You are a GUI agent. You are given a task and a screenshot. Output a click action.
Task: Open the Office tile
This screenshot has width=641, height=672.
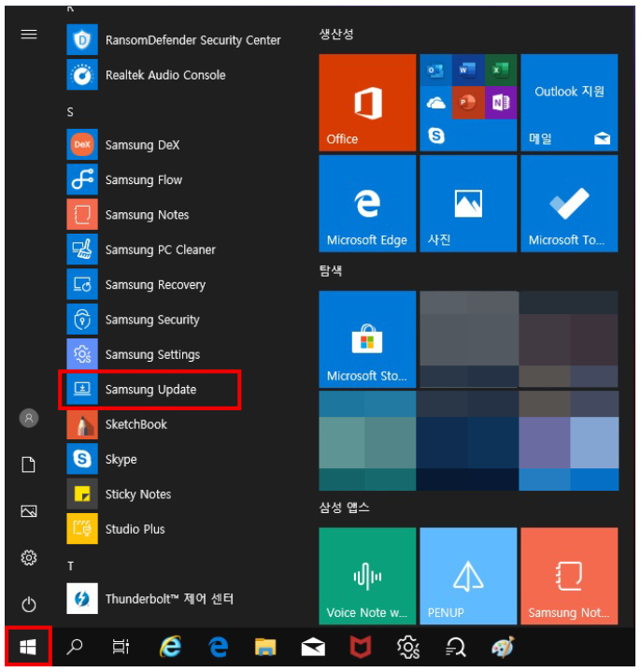pyautogui.click(x=367, y=103)
